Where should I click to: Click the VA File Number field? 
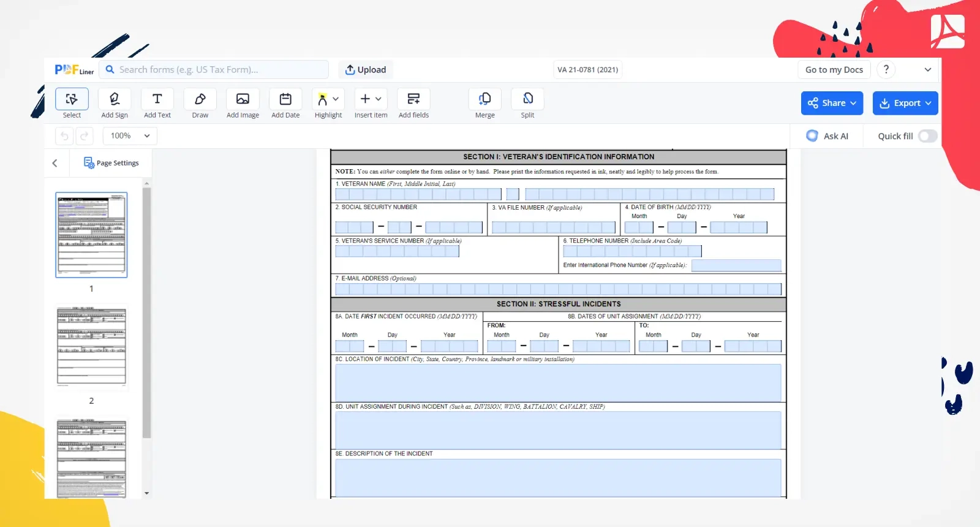click(554, 227)
